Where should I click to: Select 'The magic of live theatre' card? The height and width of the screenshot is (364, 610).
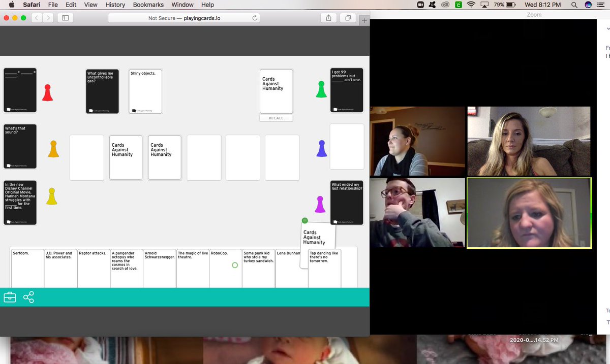(x=193, y=268)
